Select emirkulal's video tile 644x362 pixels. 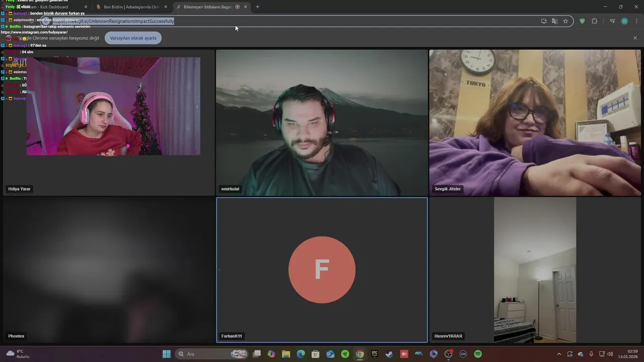(x=322, y=122)
